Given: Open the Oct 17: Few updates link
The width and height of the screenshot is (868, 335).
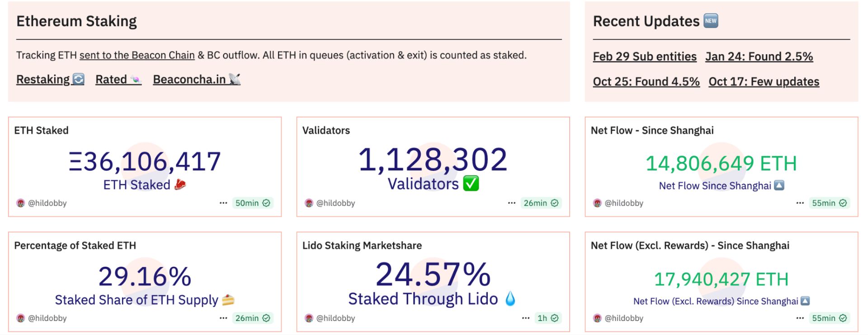Looking at the screenshot, I should pyautogui.click(x=764, y=82).
